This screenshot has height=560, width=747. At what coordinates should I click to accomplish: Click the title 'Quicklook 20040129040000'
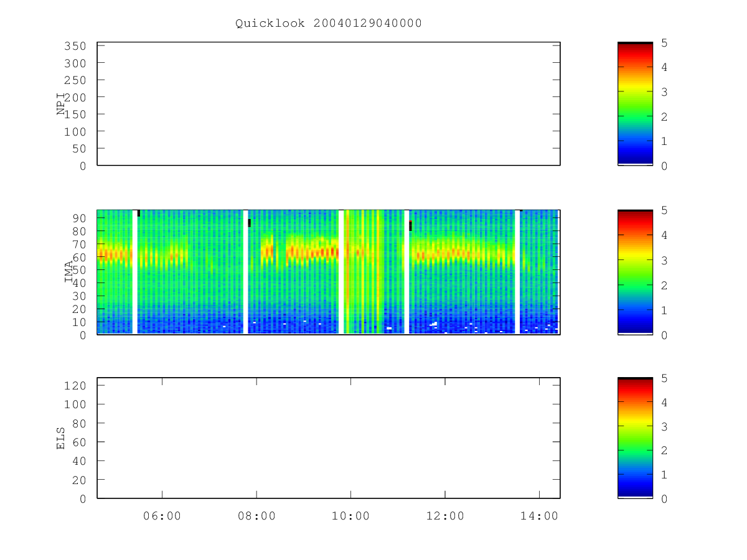[x=329, y=23]
